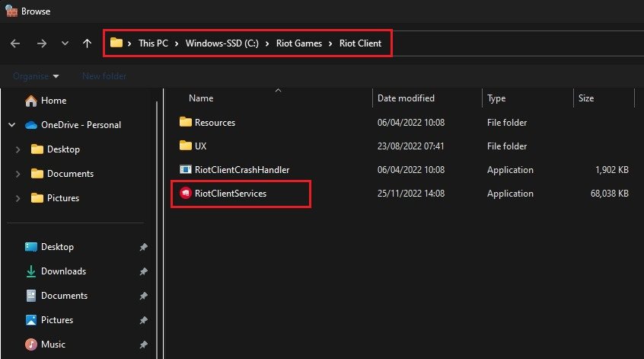Open recent locations dropdown chevron

(x=65, y=43)
